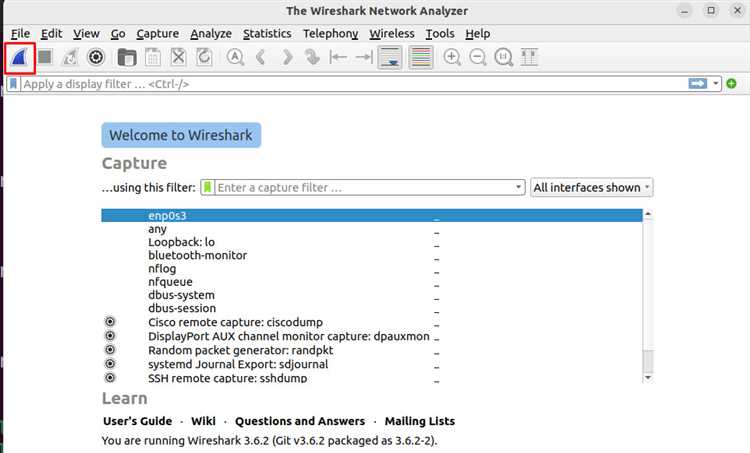The width and height of the screenshot is (750, 453).
Task: Open the Mailing Lists link
Action: point(420,421)
